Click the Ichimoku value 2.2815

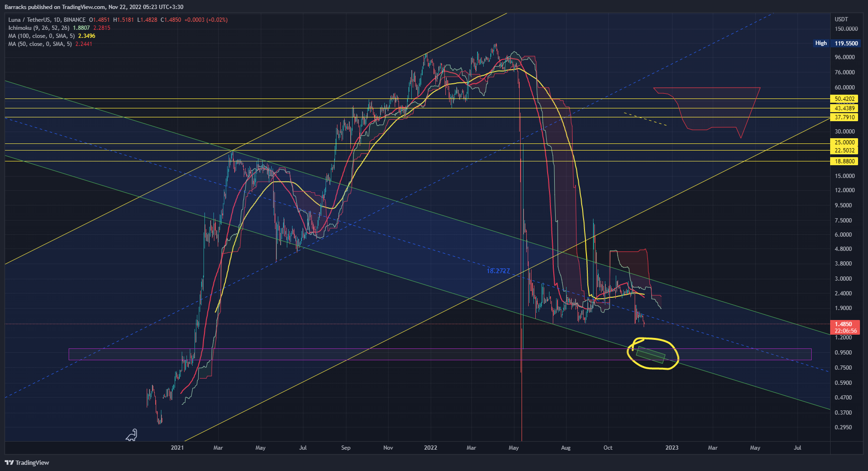point(102,28)
